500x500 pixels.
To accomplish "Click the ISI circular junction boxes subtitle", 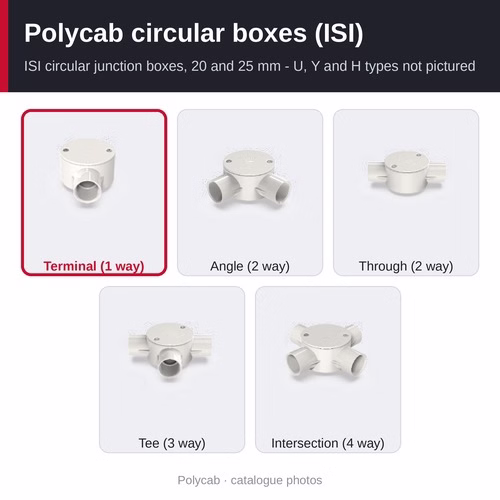I will click(250, 66).
